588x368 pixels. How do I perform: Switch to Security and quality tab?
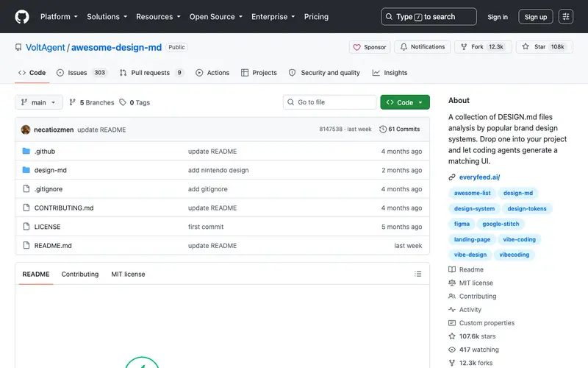coord(324,73)
